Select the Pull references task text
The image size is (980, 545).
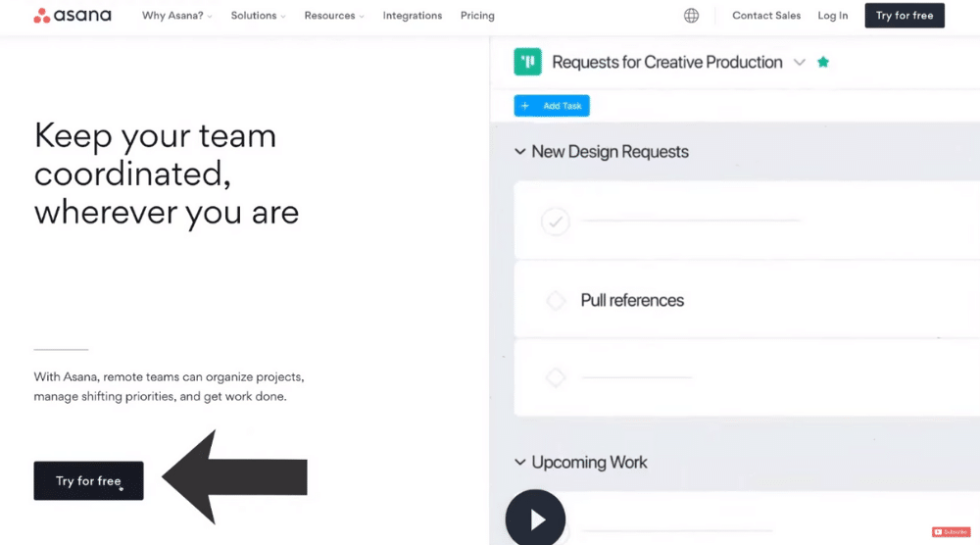tap(632, 301)
